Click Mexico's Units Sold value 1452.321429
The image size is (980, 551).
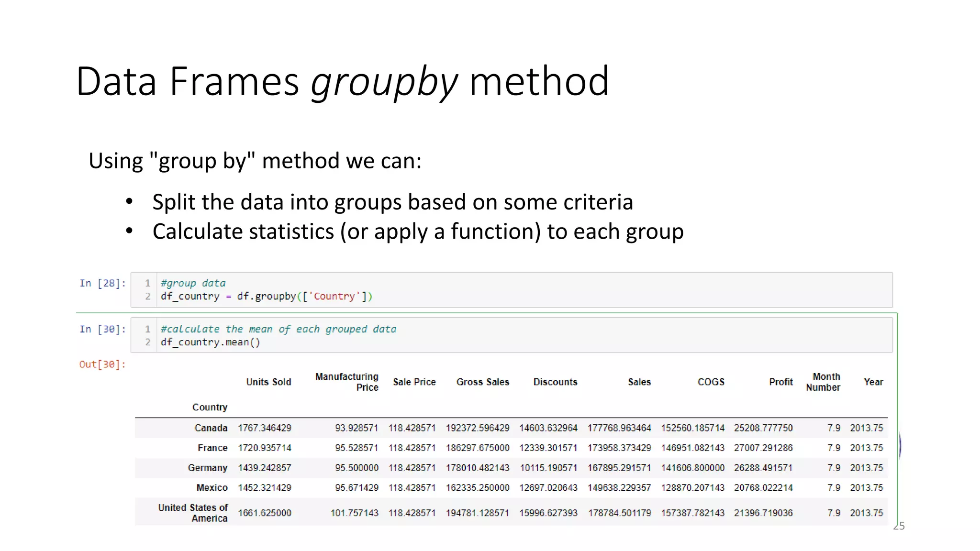pos(265,488)
